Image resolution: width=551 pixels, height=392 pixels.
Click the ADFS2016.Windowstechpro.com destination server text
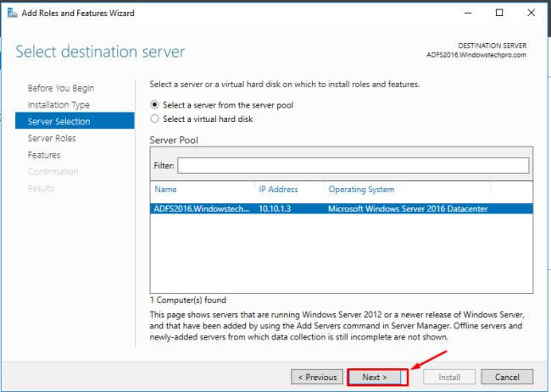point(476,55)
